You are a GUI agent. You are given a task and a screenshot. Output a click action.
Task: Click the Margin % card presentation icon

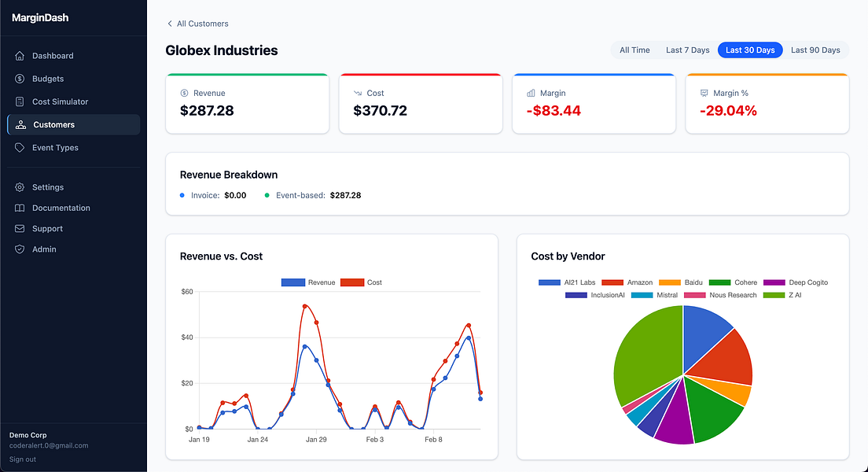click(x=704, y=93)
